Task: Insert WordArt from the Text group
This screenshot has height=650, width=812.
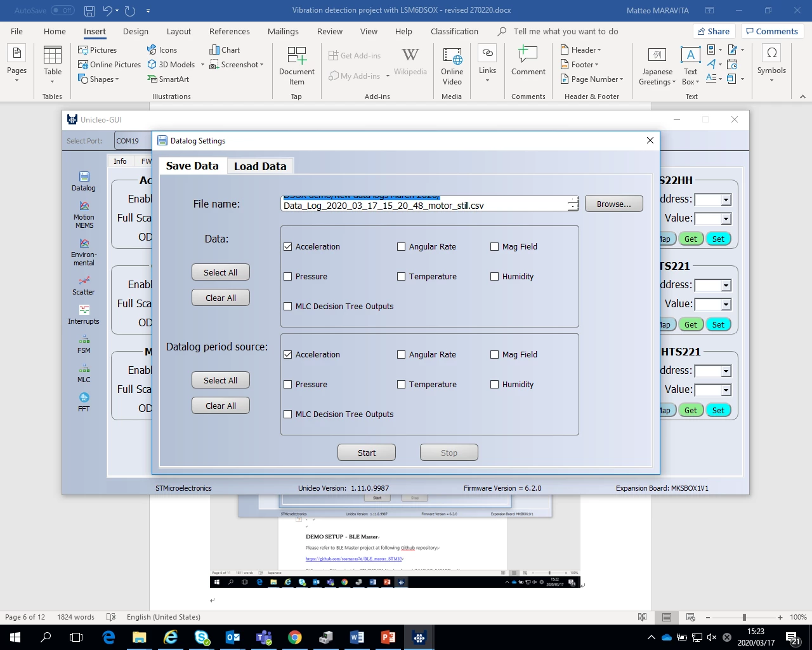Action: coord(715,64)
